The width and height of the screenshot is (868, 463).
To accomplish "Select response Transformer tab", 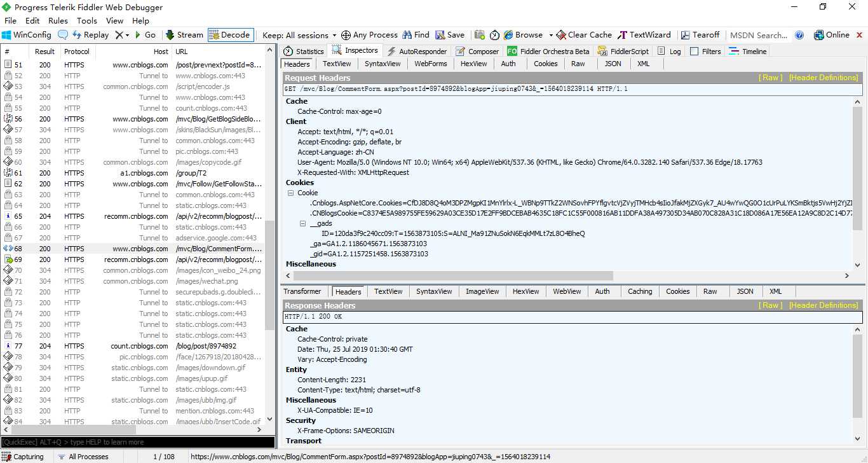I will pos(302,291).
